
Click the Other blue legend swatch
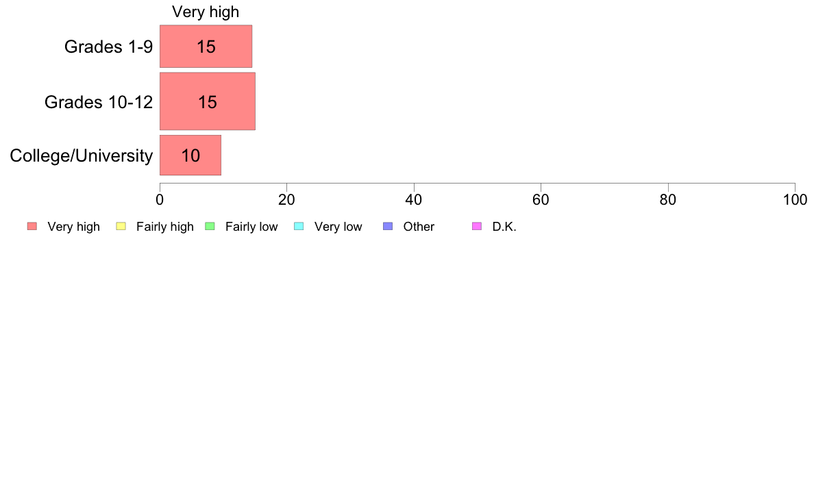click(x=388, y=226)
